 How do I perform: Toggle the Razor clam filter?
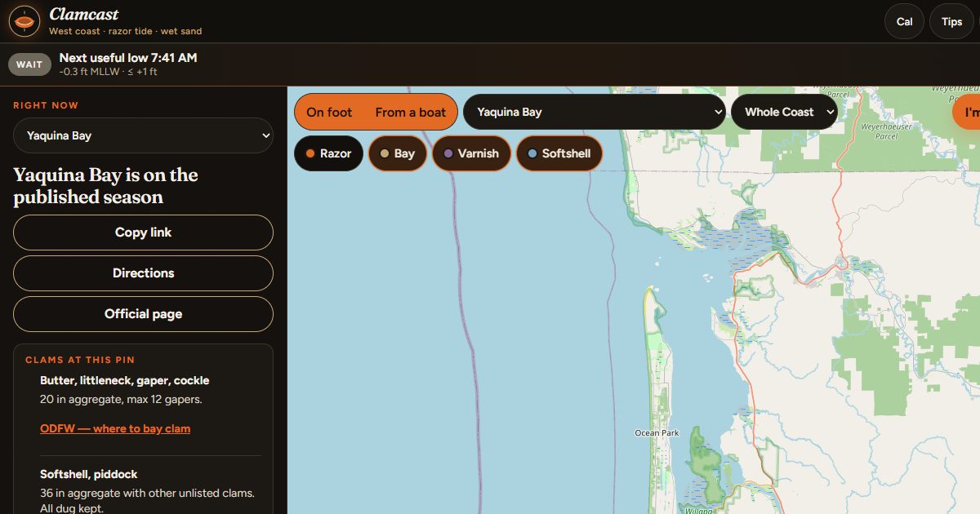pos(328,153)
